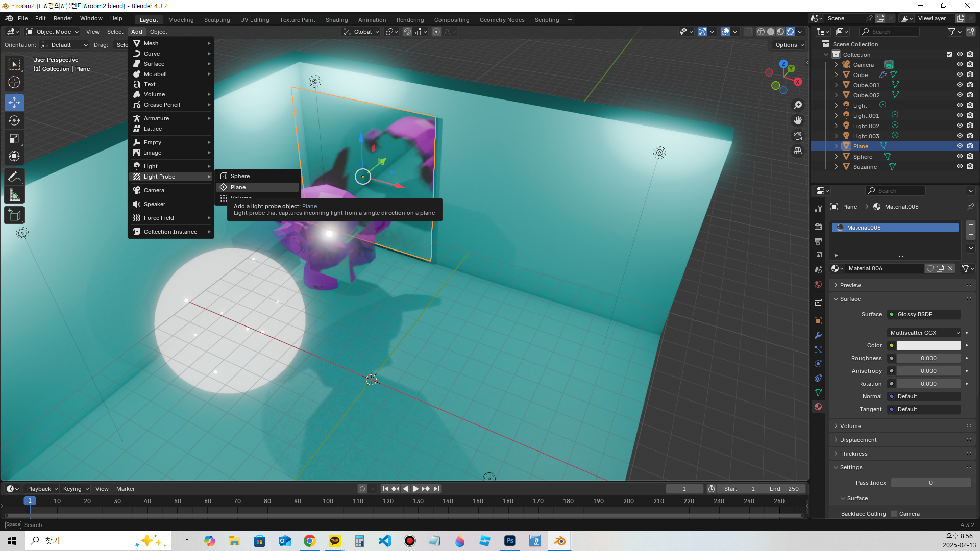The image size is (980, 551).
Task: Click the outliner search field
Action: [x=890, y=32]
